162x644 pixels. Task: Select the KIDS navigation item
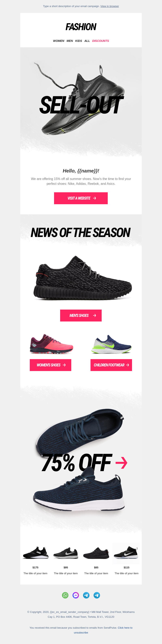79,41
